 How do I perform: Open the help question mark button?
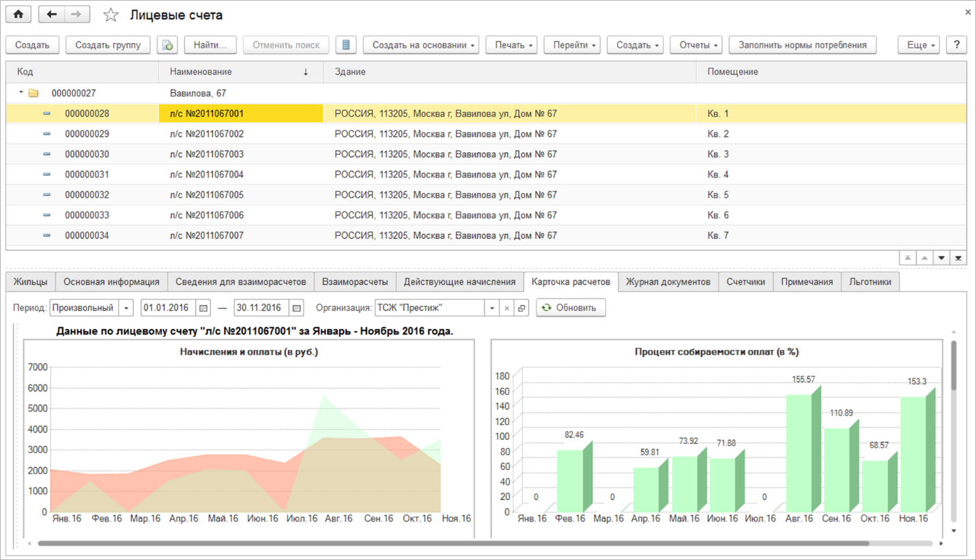[957, 45]
